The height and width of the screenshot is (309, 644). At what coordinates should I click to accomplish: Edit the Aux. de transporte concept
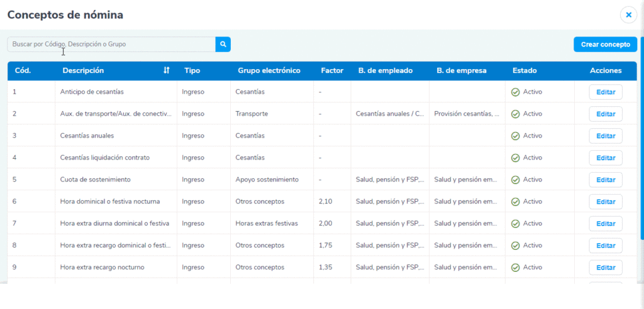pyautogui.click(x=605, y=114)
